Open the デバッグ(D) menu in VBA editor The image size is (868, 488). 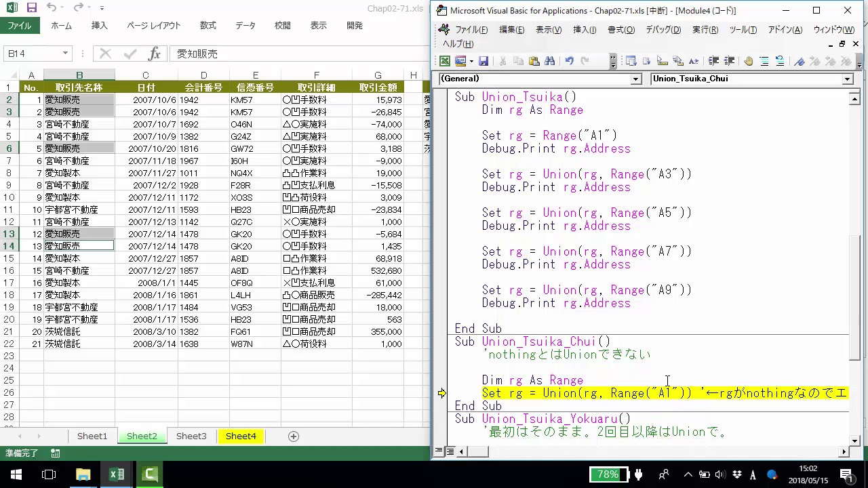(663, 30)
